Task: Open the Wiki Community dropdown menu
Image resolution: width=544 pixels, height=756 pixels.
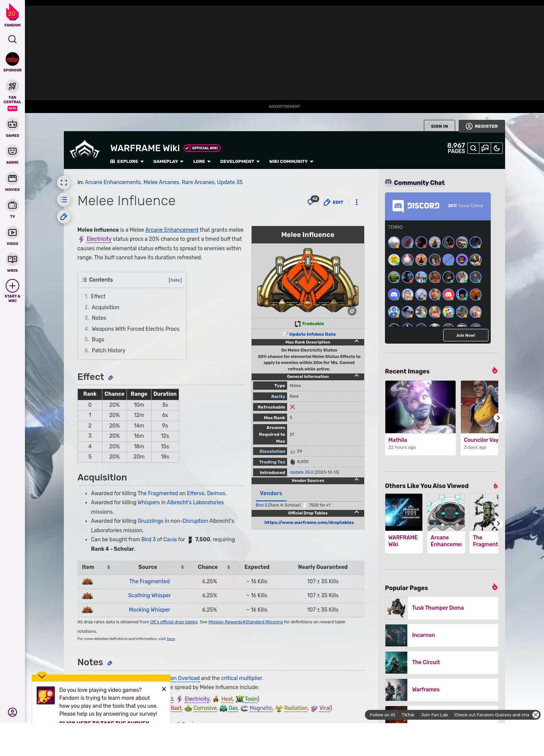Action: [291, 161]
